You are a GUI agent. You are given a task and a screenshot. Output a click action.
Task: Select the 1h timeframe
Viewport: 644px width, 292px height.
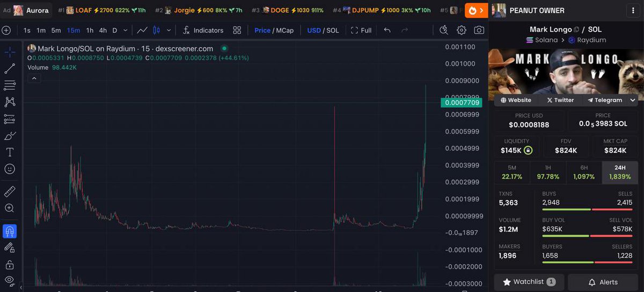tap(90, 31)
